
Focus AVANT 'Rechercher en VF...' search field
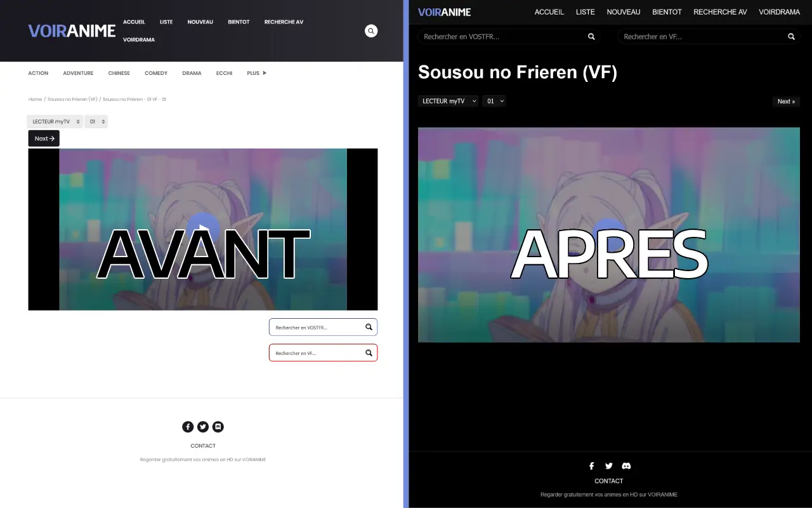(x=324, y=352)
